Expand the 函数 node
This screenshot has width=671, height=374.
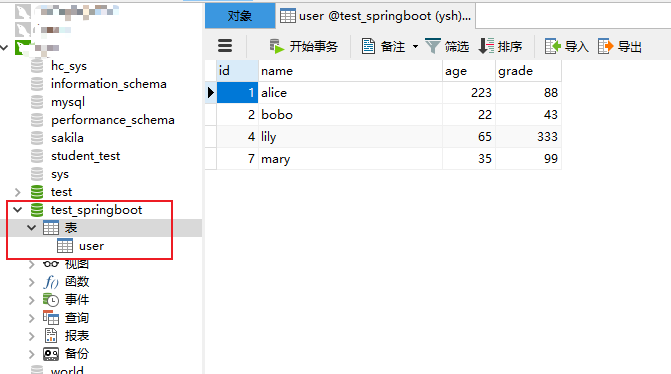click(31, 282)
